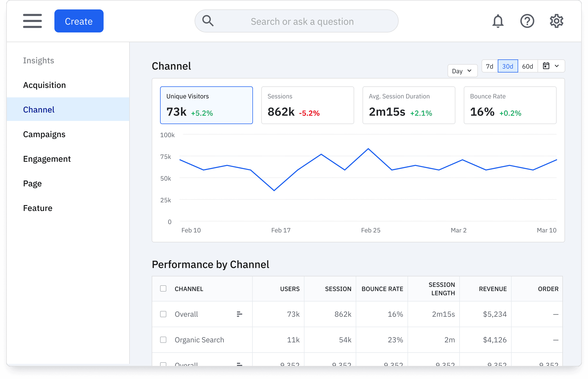Screen dimensions: 588x379
Task: Open the custom date range calendar icon
Action: (x=546, y=66)
